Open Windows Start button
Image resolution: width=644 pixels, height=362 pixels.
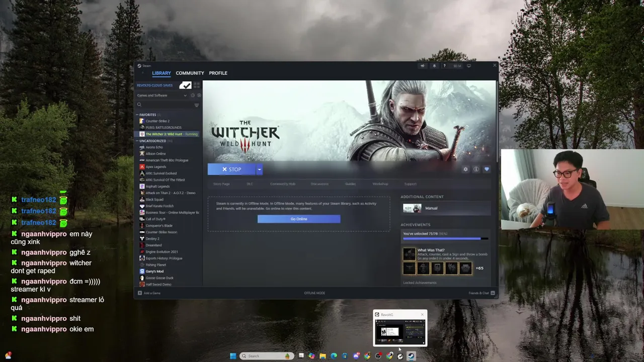coord(233,356)
